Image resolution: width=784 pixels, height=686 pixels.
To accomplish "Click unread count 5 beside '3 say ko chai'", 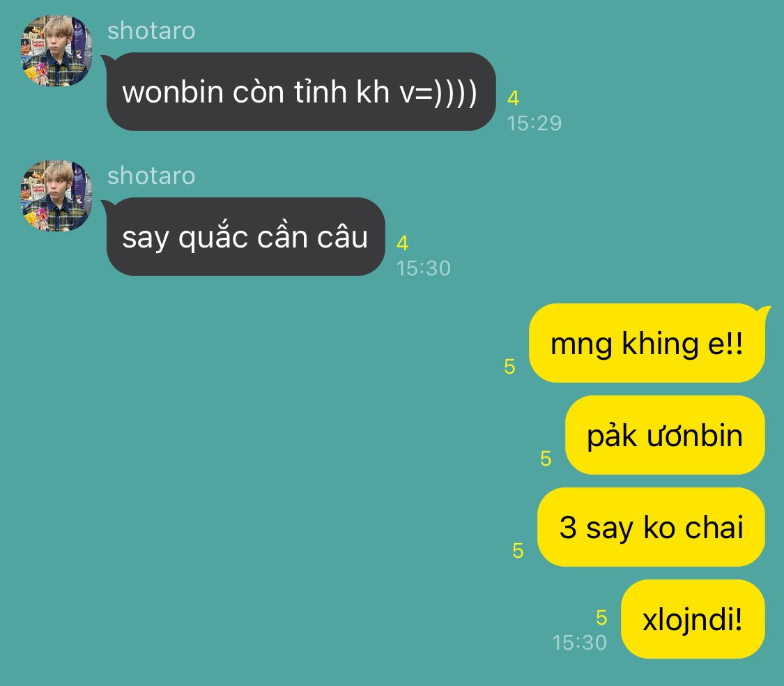I will [x=518, y=551].
